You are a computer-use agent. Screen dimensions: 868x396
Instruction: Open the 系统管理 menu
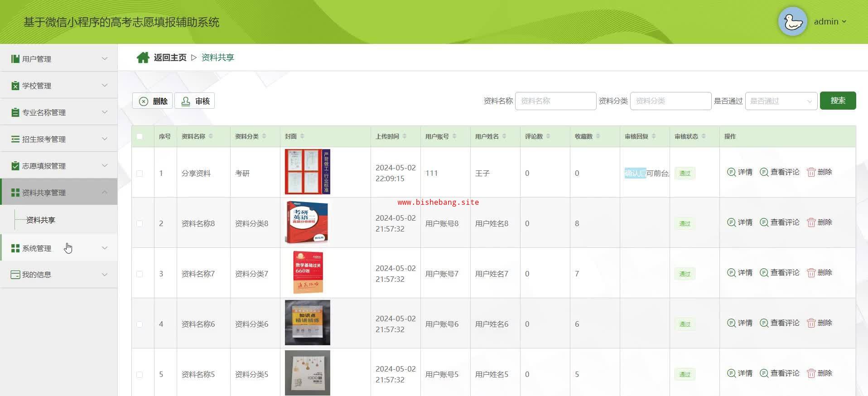pos(59,248)
